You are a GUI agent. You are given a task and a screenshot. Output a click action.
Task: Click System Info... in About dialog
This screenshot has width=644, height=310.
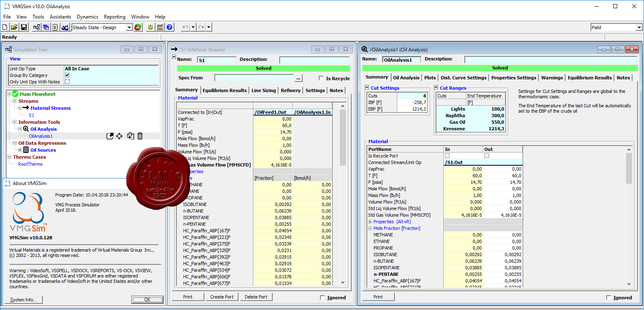(23, 300)
